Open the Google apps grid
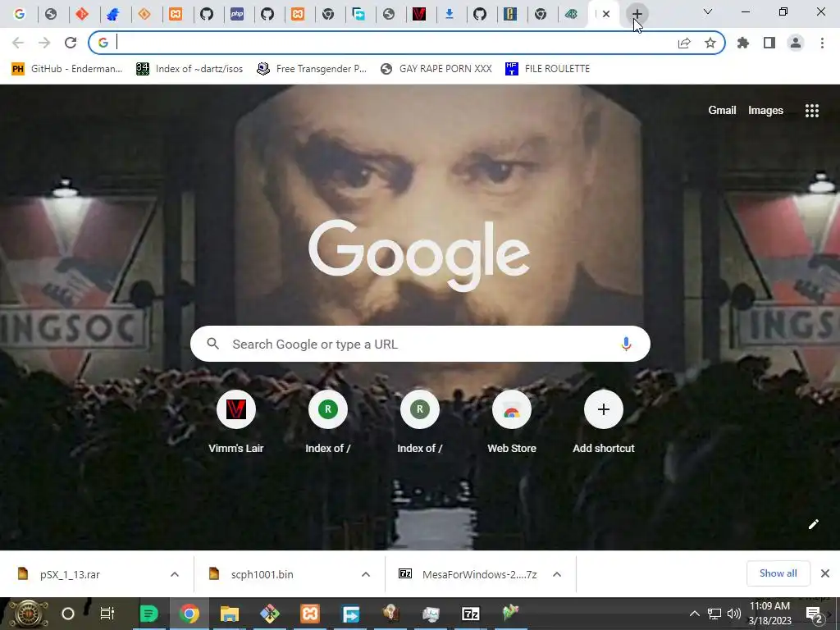The image size is (840, 630). click(811, 111)
